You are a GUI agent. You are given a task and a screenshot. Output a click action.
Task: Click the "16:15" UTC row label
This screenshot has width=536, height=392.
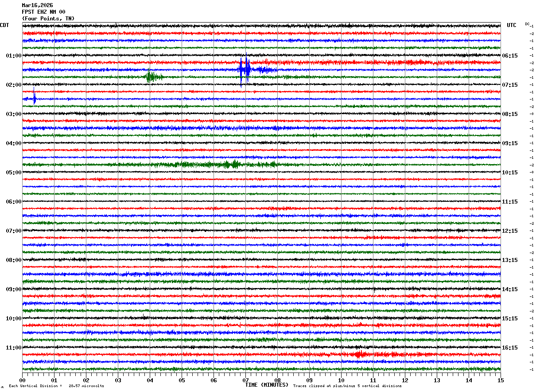coord(510,348)
